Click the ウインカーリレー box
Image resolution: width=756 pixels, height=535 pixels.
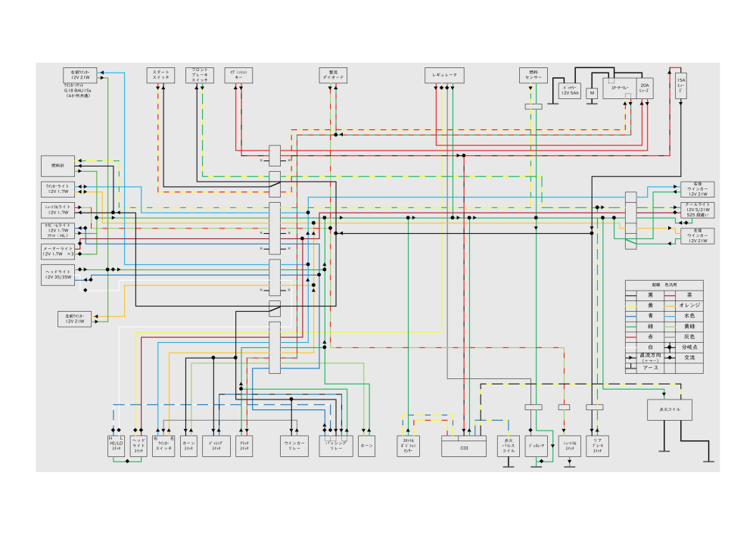pos(294,446)
